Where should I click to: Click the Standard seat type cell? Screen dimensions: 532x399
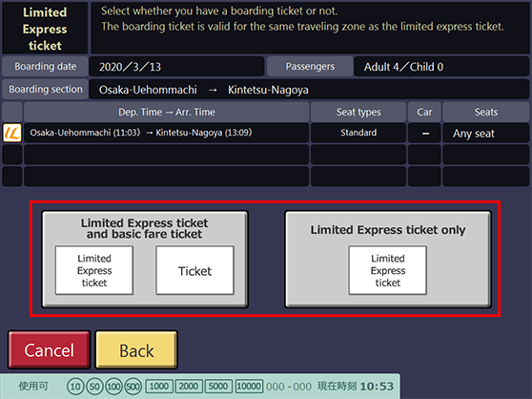click(x=358, y=133)
